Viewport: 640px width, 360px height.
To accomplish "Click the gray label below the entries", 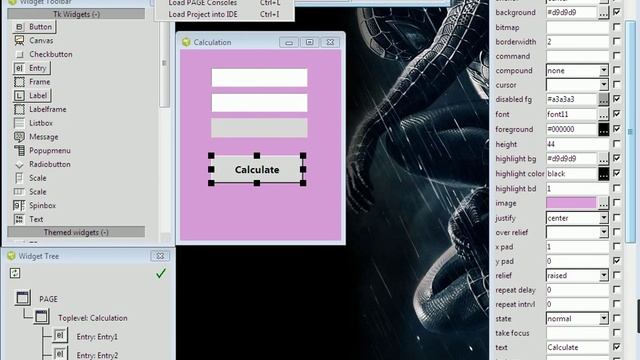I will [x=259, y=128].
